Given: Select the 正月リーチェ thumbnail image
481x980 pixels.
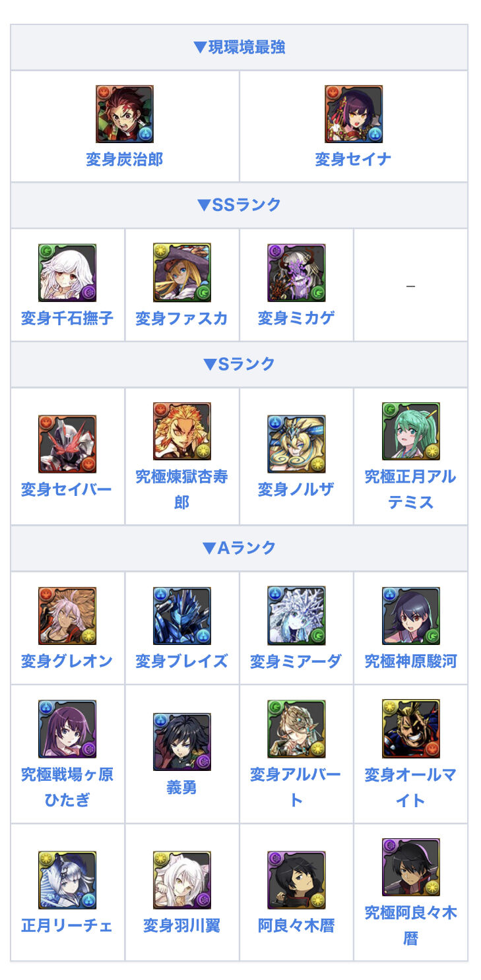Looking at the screenshot, I should point(67,880).
